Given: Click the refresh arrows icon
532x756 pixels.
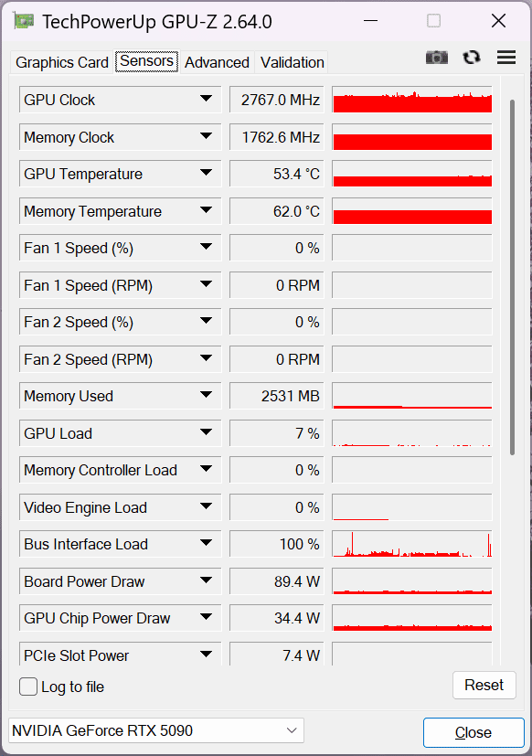Looking at the screenshot, I should 472,58.
